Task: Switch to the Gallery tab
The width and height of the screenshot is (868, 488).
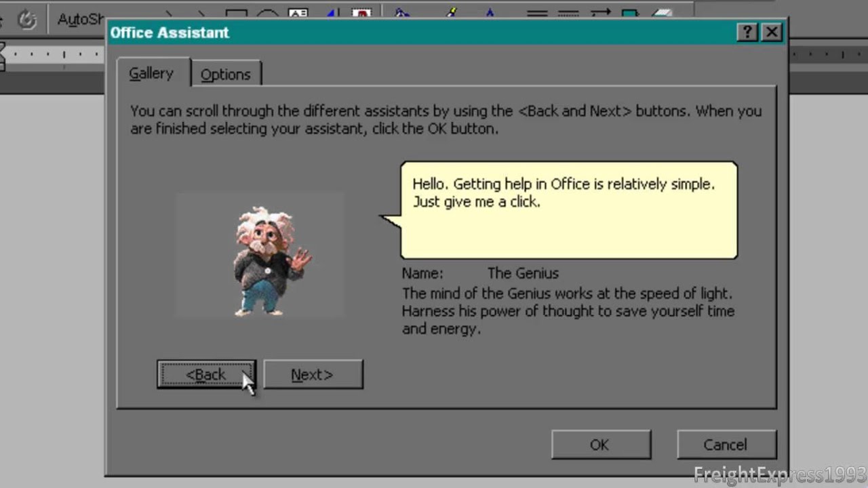Action: pos(152,73)
